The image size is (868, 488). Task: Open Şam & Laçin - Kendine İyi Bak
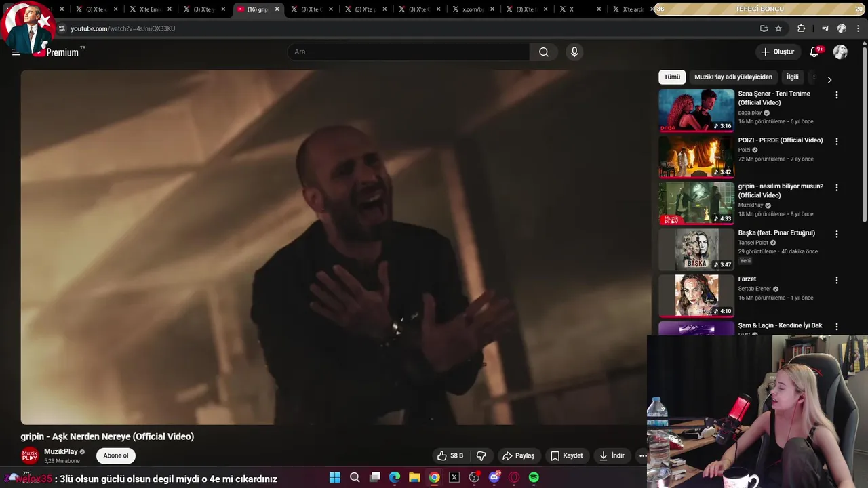[x=780, y=325]
